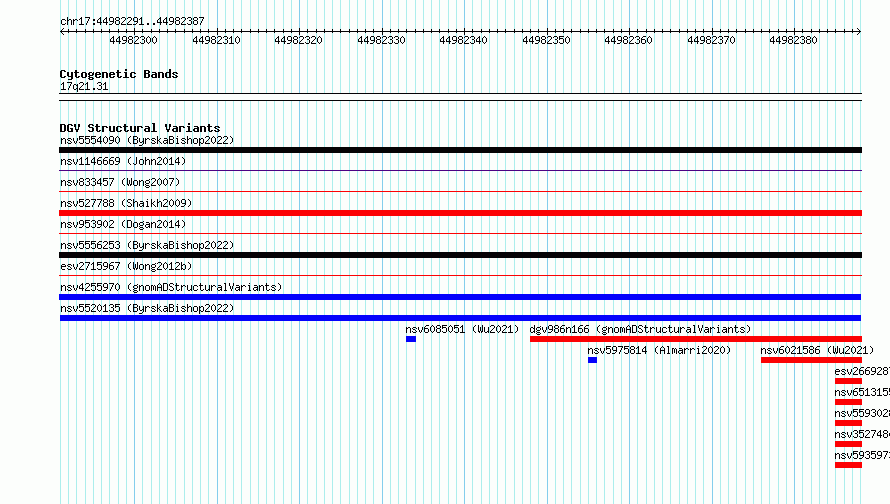
Task: Click the 17q21.31 band label
Action: (84, 86)
